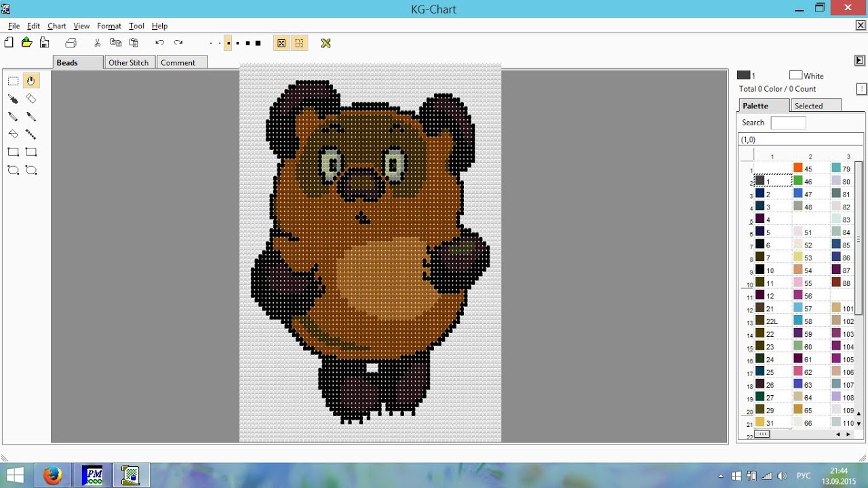This screenshot has height=488, width=868.
Task: Paste using the clipboard icon
Action: click(x=134, y=43)
